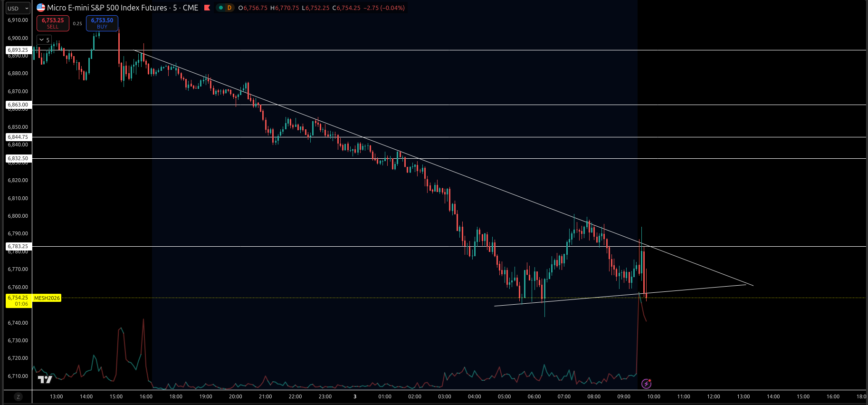Viewport: 868px width, 405px height.
Task: Click the 06:00 time axis label
Action: [x=534, y=396]
